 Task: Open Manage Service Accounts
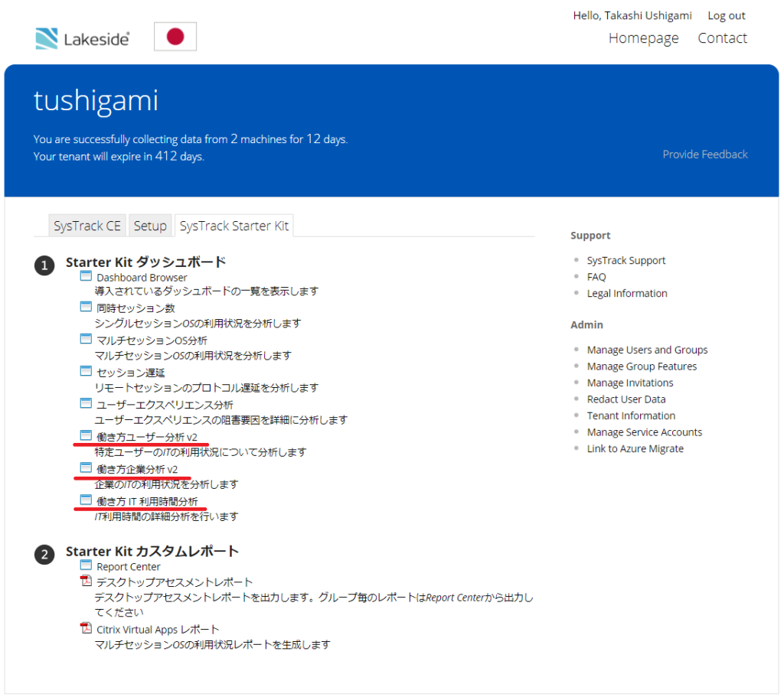(645, 432)
